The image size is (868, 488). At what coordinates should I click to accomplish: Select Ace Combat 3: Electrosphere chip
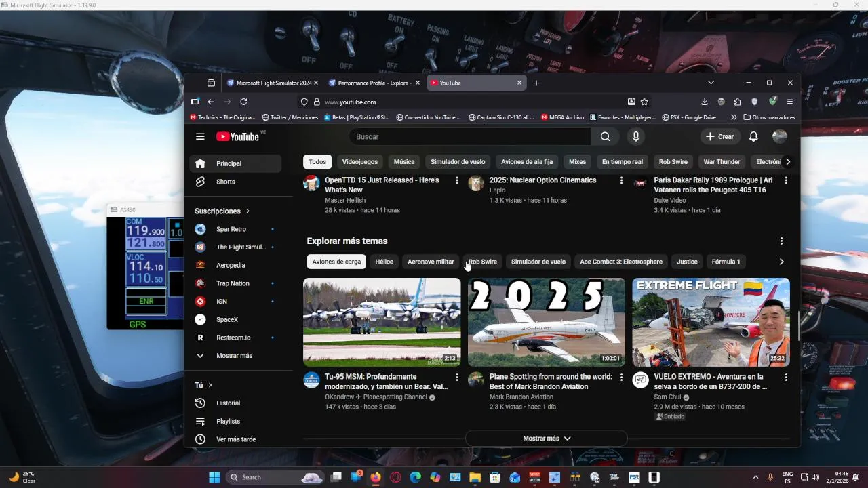coord(621,262)
